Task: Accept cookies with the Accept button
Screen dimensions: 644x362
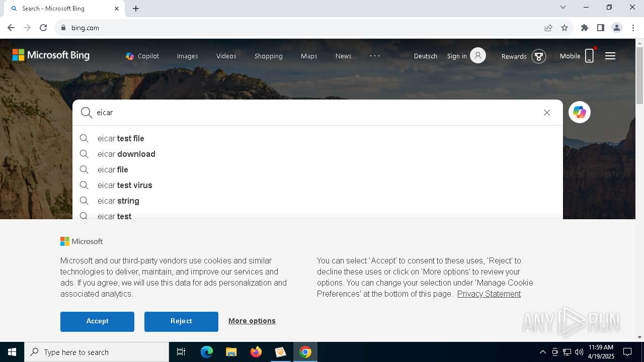Action: (97, 321)
